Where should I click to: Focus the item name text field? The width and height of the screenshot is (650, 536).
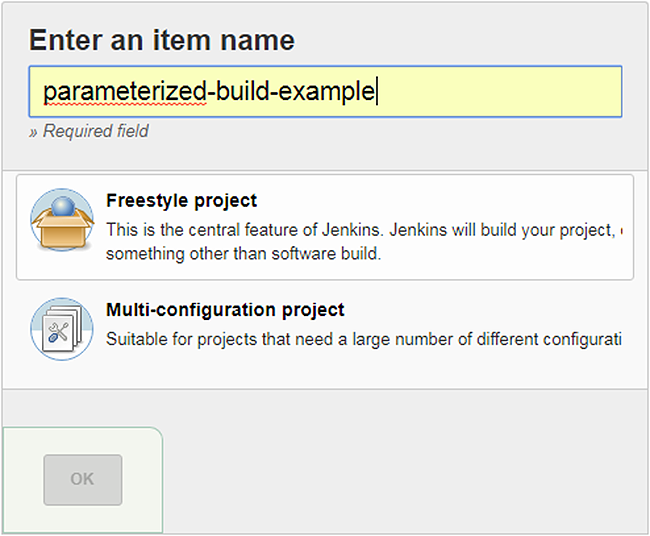point(325,92)
